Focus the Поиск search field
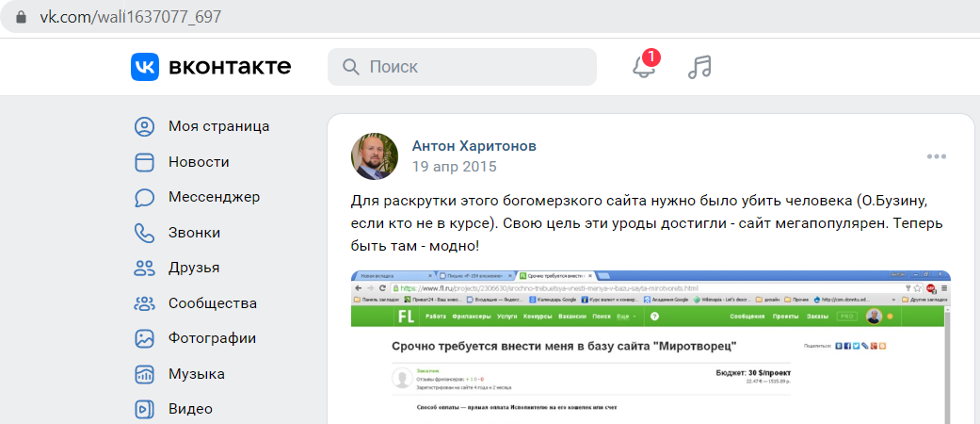The width and height of the screenshot is (980, 424). (x=462, y=67)
